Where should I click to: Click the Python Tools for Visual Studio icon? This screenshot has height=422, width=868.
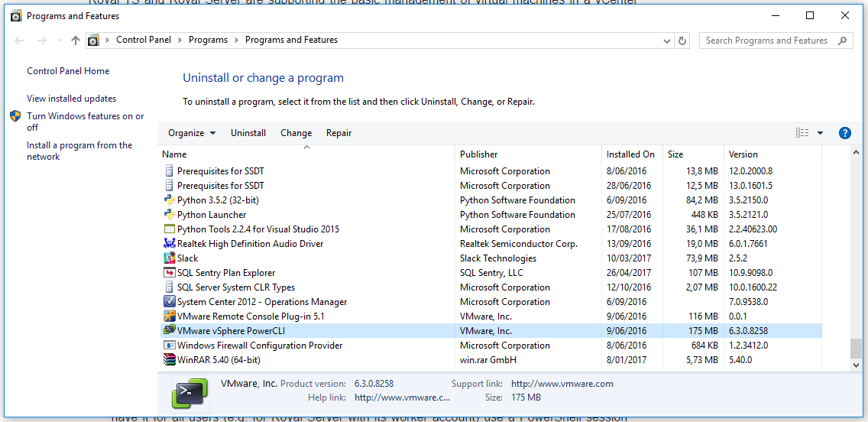click(x=170, y=229)
